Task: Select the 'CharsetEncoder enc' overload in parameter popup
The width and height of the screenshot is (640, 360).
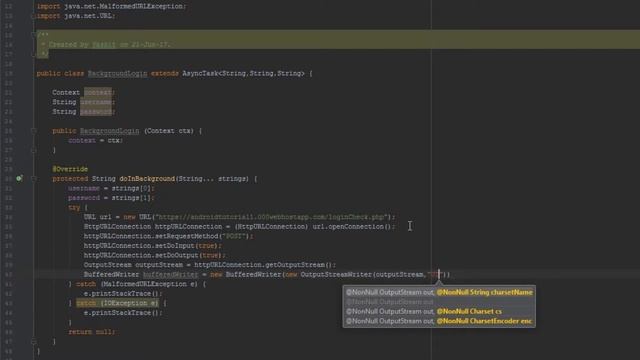Action: tap(439, 321)
